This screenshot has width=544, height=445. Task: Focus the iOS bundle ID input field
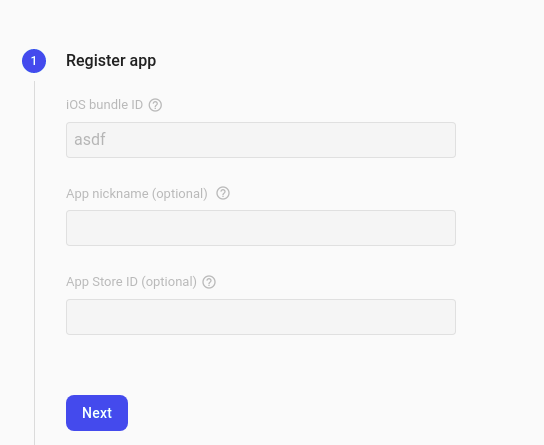(261, 140)
